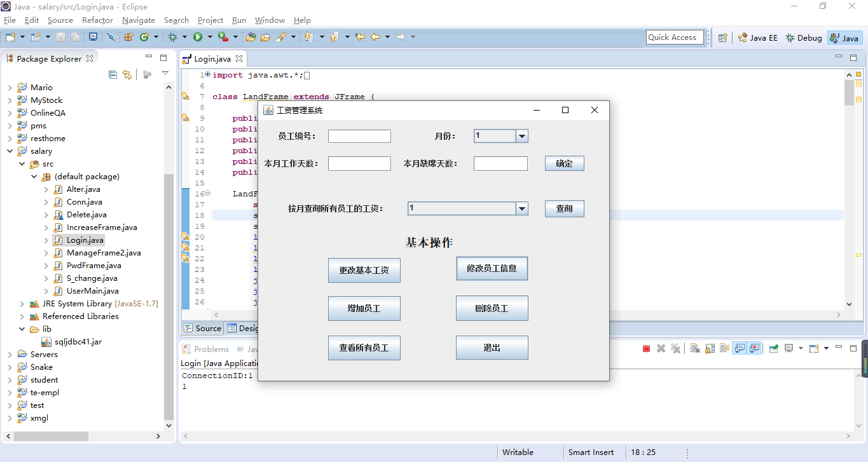Image resolution: width=868 pixels, height=462 pixels.
Task: Expand the Referenced Libraries node
Action: point(22,316)
